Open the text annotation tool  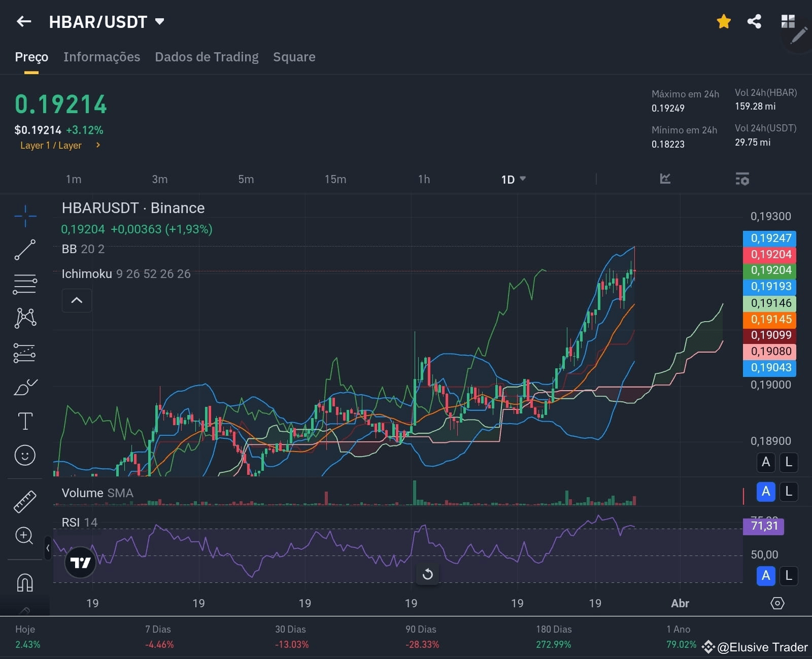coord(25,421)
